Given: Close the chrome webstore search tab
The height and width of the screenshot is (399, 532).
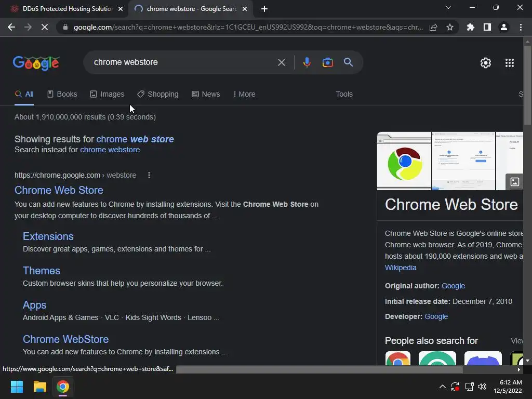Looking at the screenshot, I should [x=245, y=9].
